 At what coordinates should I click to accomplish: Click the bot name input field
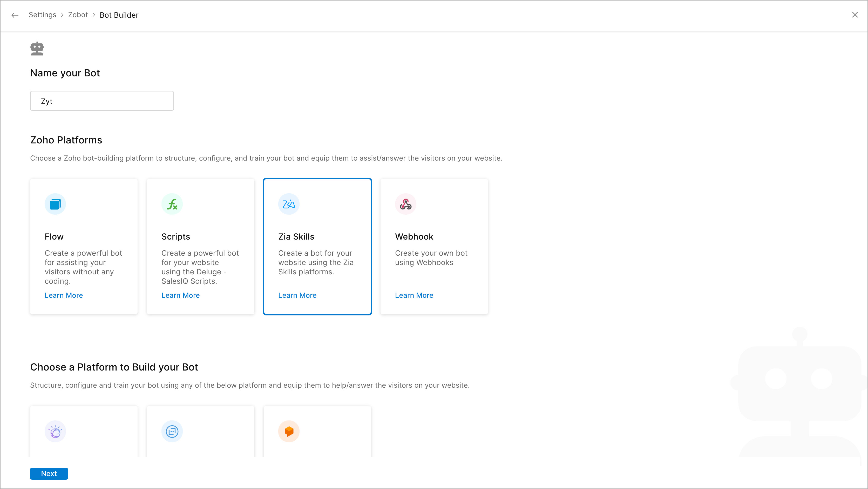click(102, 101)
